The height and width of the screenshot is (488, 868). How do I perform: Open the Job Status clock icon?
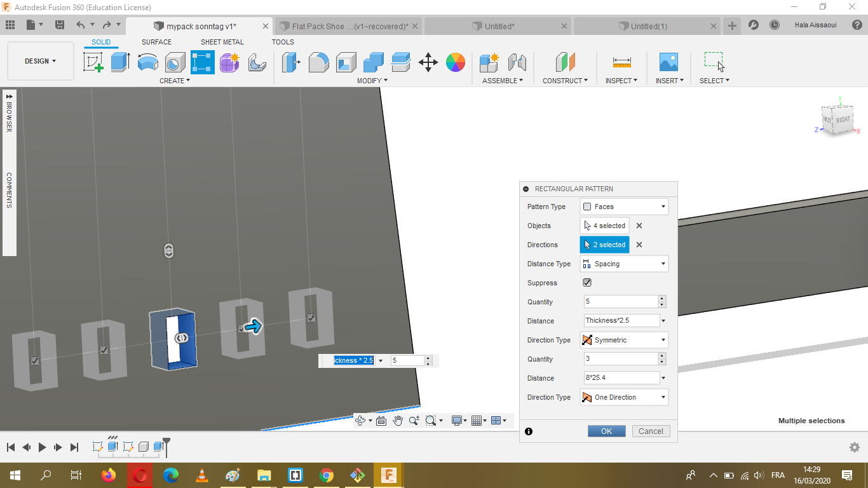point(775,25)
